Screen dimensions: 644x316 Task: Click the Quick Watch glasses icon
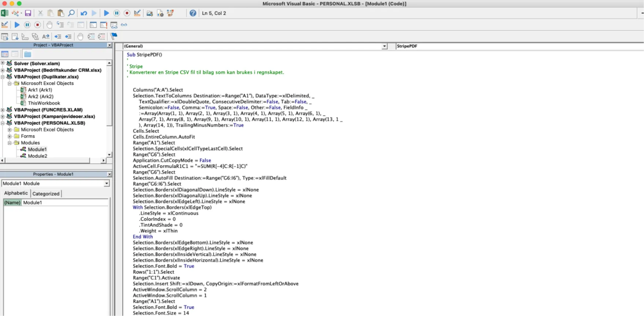click(124, 25)
